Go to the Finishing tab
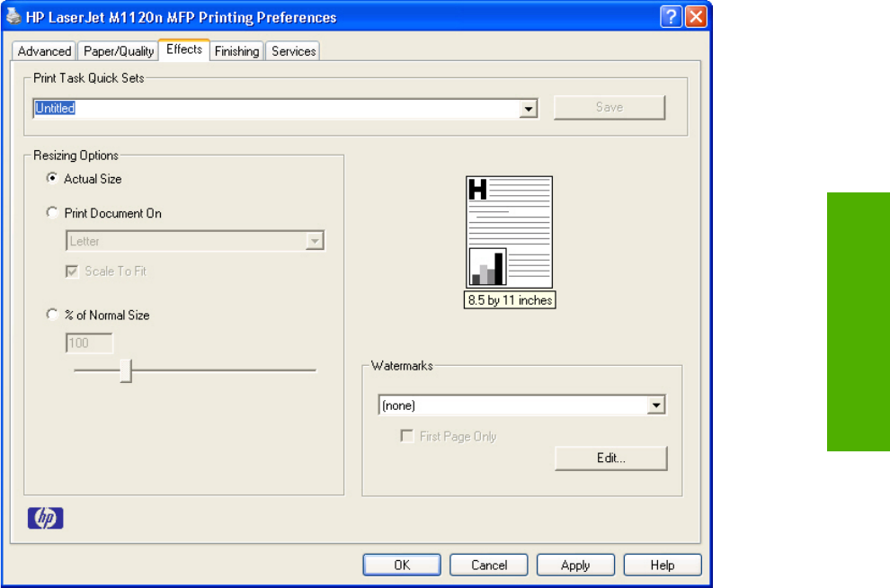 [x=236, y=51]
